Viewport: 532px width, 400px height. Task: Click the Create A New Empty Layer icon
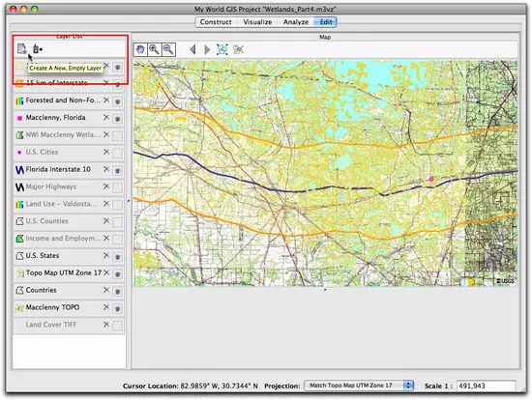pyautogui.click(x=21, y=49)
